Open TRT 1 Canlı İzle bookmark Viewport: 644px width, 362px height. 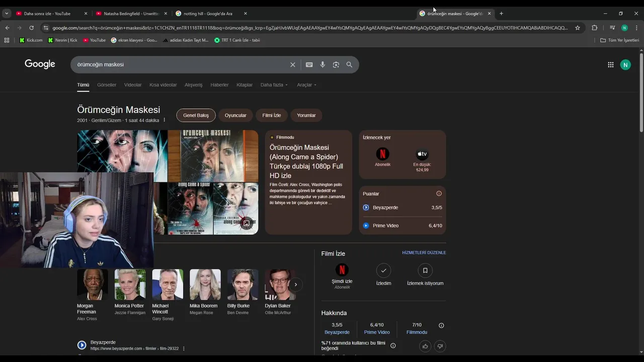237,40
